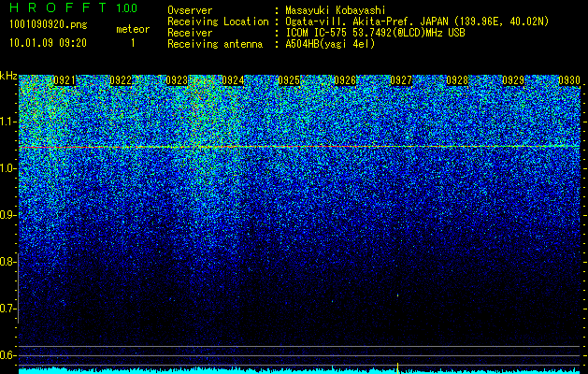Click Ogata-vill. Akita-Pref. JAPAN location text
588x374 pixels.
417,22
